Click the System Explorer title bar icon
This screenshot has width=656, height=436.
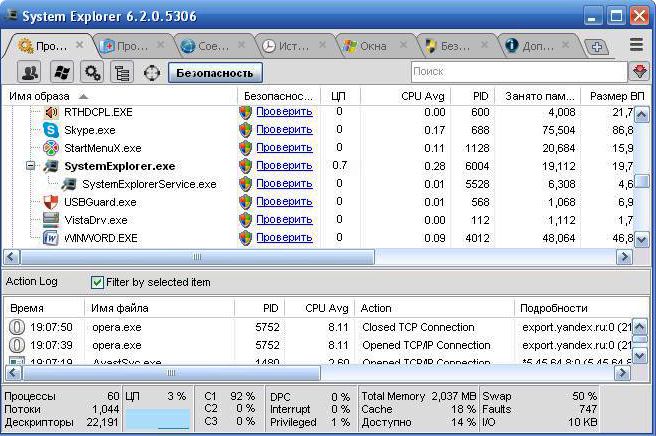coord(10,15)
